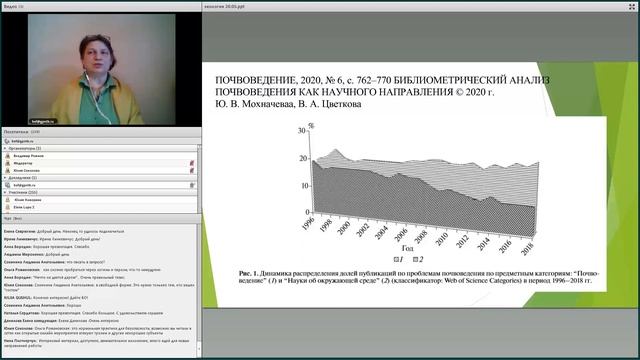Click the экология 20.05.ppt share panel title
Screen dimensions: 640x360
coord(224,7)
